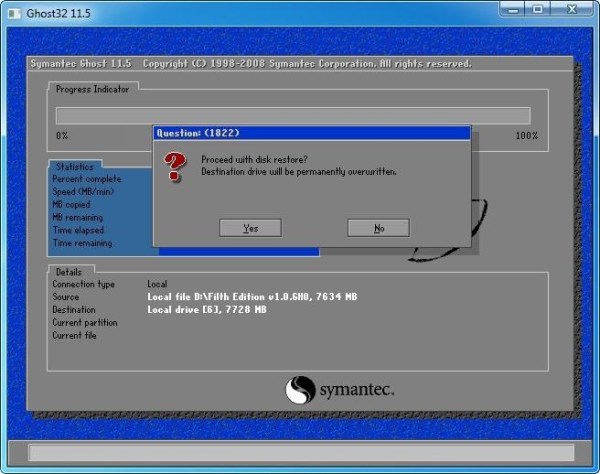Click the Percent complete statistic row
Screen dimensions: 600x474
88,179
